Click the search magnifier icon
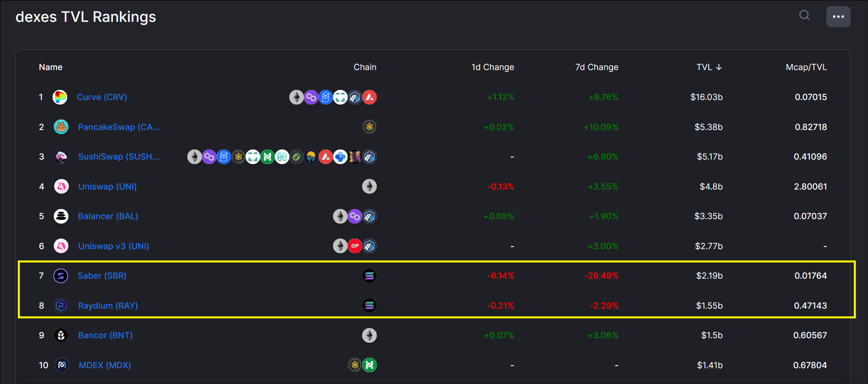The height and width of the screenshot is (384, 868). (804, 15)
